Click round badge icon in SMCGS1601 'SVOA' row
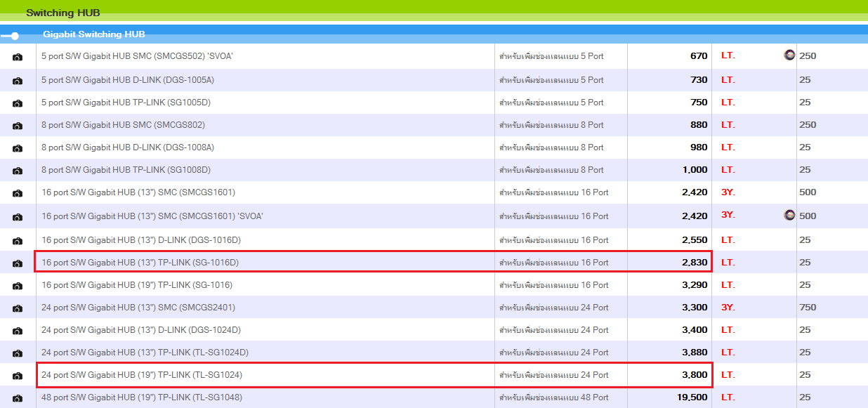This screenshot has height=408, width=868. 789,215
